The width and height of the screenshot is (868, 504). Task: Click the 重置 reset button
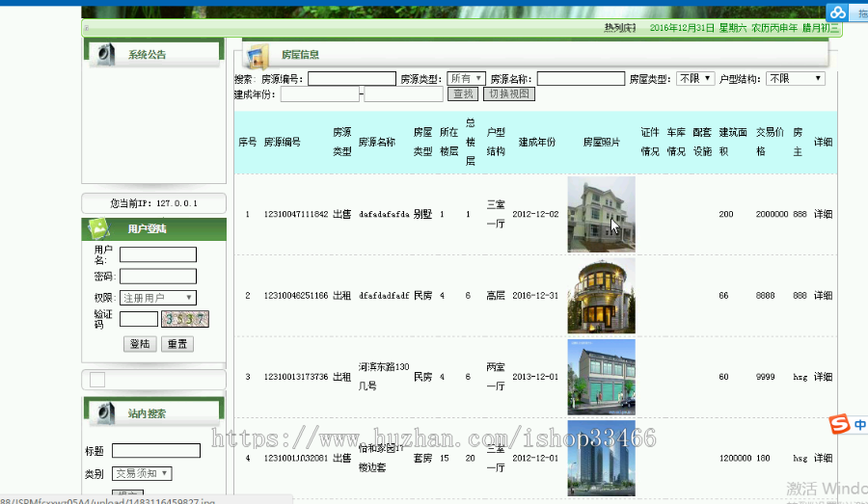click(x=177, y=344)
